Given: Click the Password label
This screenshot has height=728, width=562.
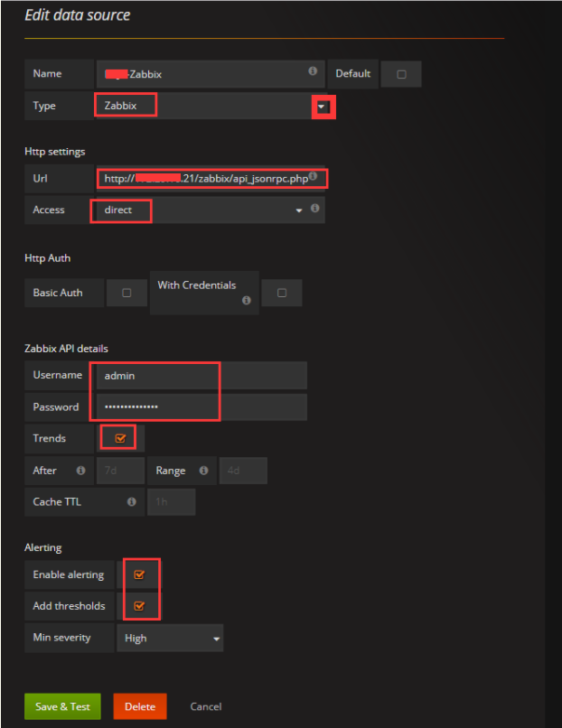Looking at the screenshot, I should (56, 407).
